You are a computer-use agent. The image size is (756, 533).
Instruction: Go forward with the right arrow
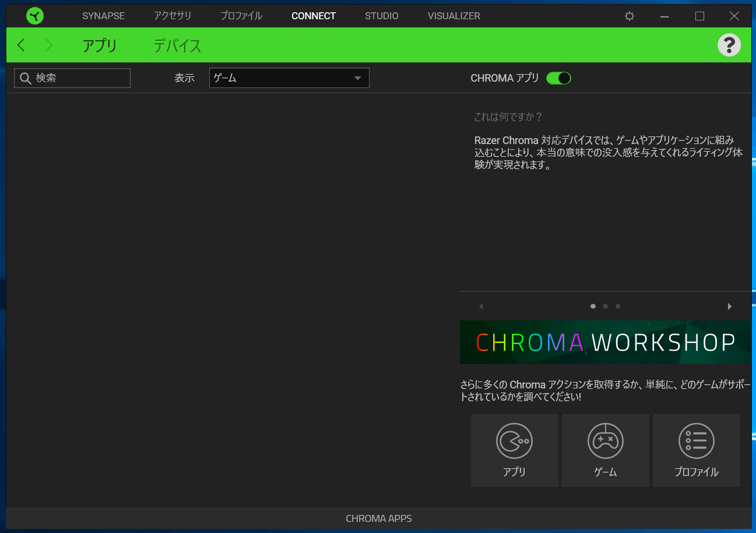tap(49, 45)
